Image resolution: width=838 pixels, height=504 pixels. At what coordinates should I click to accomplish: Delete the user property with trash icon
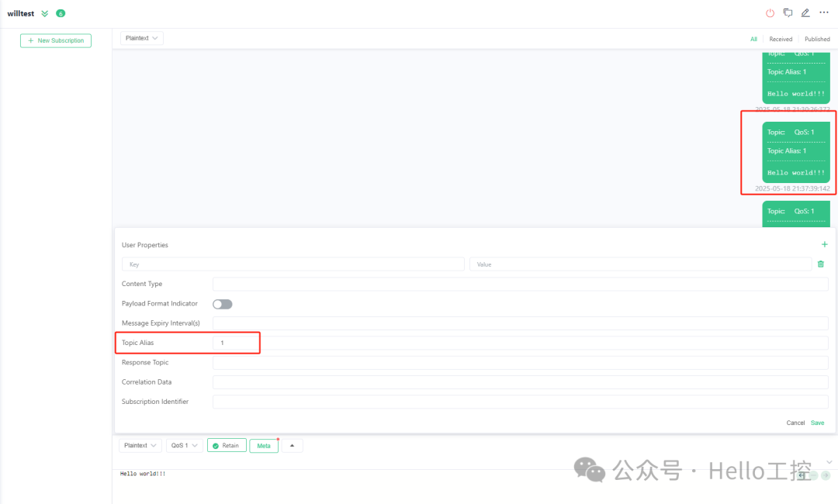coord(821,264)
